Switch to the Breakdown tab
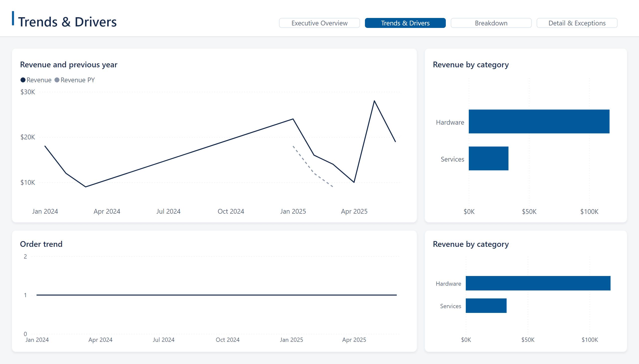The height and width of the screenshot is (364, 639). (x=491, y=23)
